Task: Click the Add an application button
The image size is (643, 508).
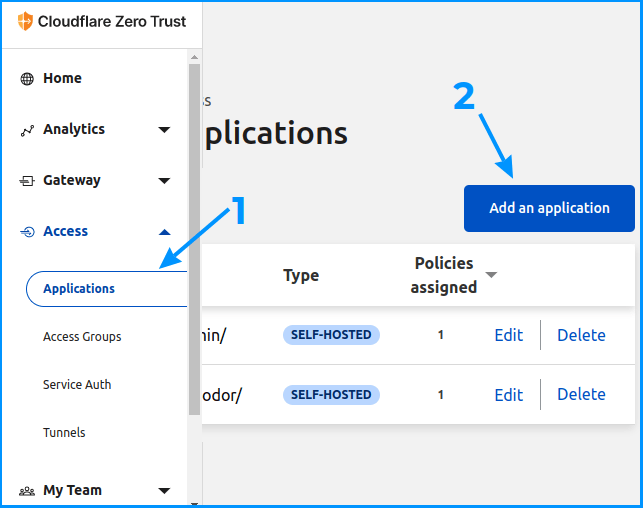Action: [549, 208]
